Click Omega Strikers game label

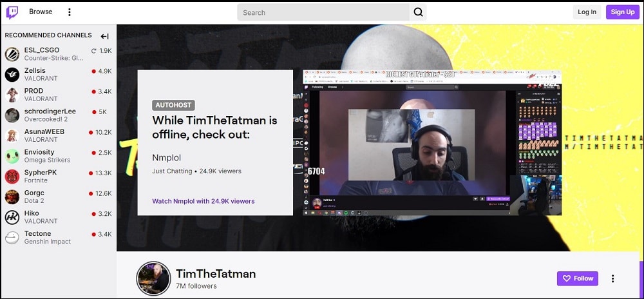coord(47,160)
